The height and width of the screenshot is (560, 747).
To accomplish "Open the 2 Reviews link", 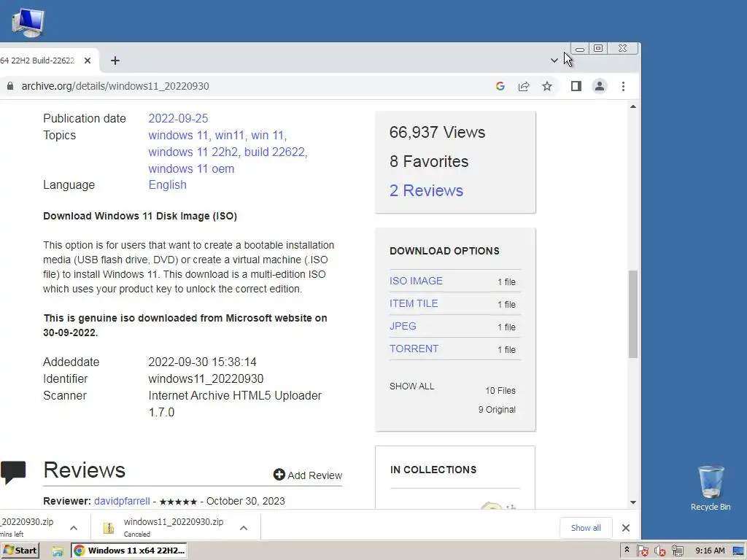I will [426, 190].
